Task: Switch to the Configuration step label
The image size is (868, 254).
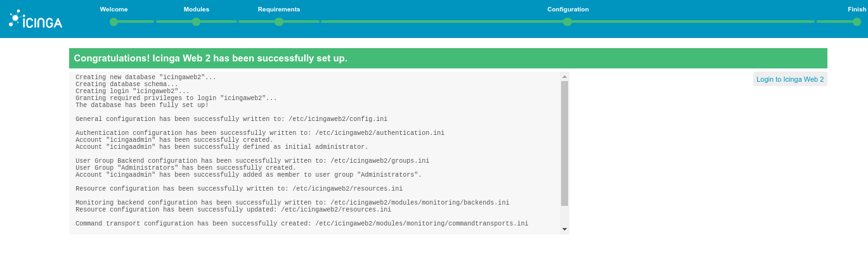Action: 568,10
